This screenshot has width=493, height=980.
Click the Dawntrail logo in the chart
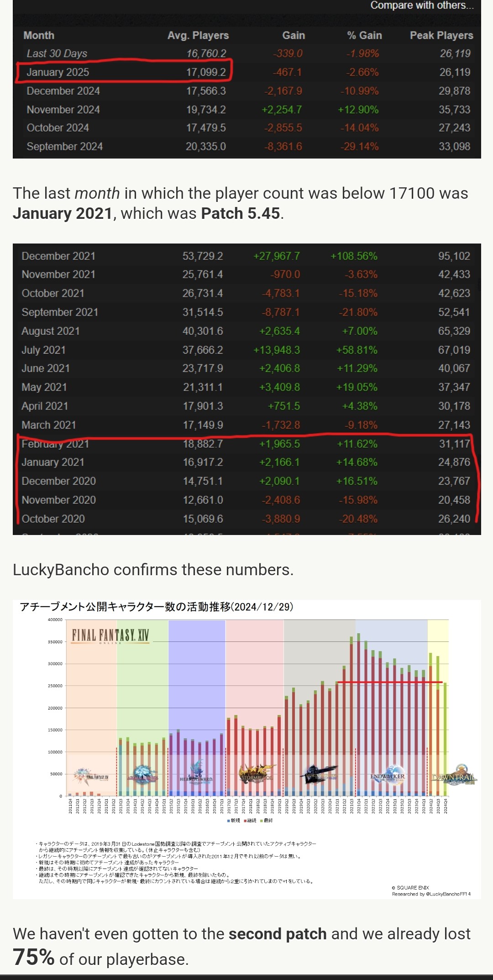click(455, 775)
